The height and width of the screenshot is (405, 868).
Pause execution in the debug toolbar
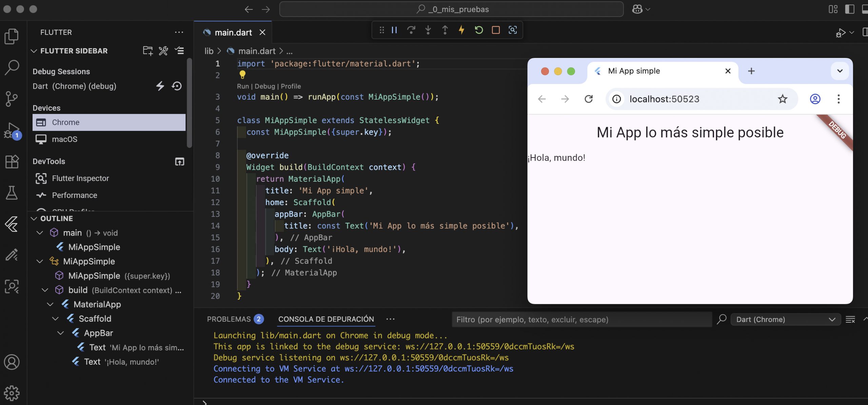point(394,30)
